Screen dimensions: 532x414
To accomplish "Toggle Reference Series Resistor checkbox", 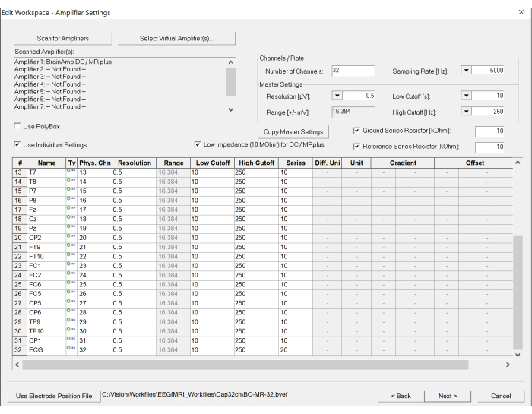I will pos(356,147).
